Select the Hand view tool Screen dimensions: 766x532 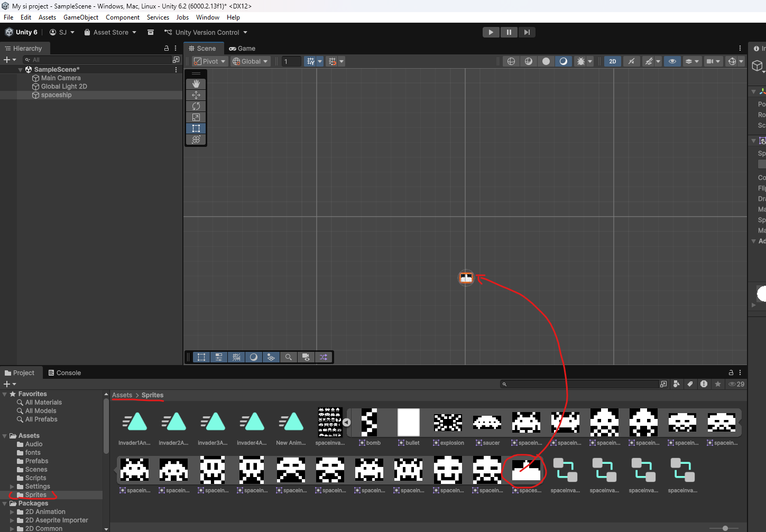pyautogui.click(x=196, y=84)
